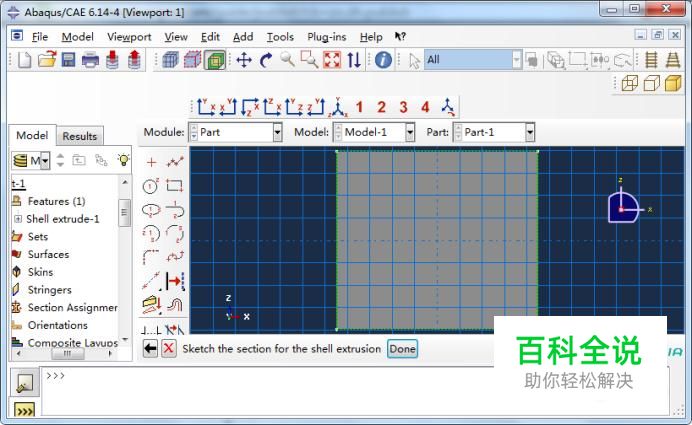
Task: Toggle perspective view on
Action: (673, 60)
